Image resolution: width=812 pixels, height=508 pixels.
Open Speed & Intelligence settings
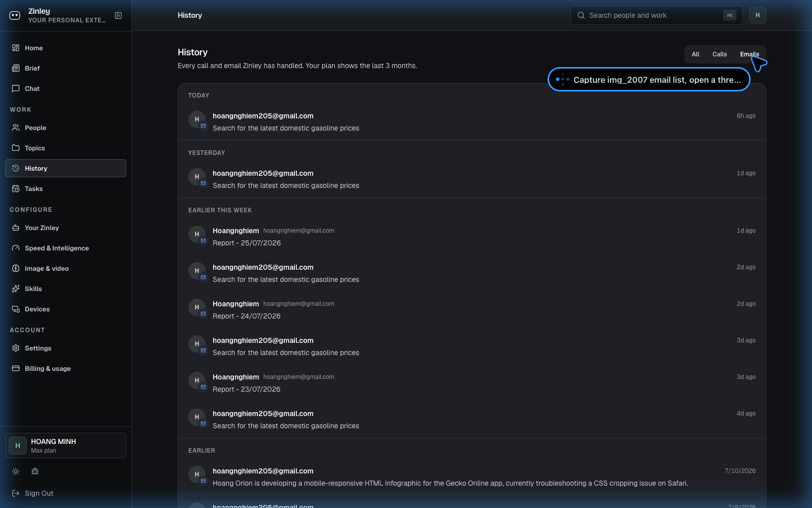(x=65, y=248)
